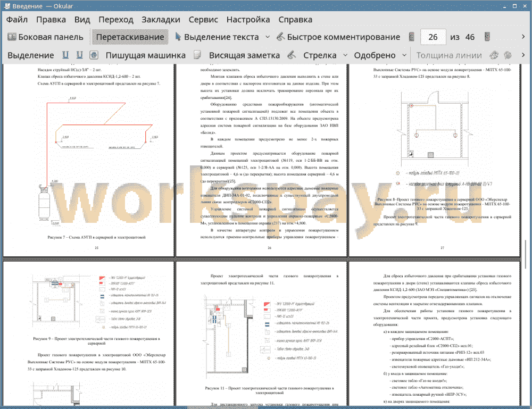Image resolution: width=532 pixels, height=409 pixels.
Task: Select the second underline squiggle icon
Action: [79, 55]
